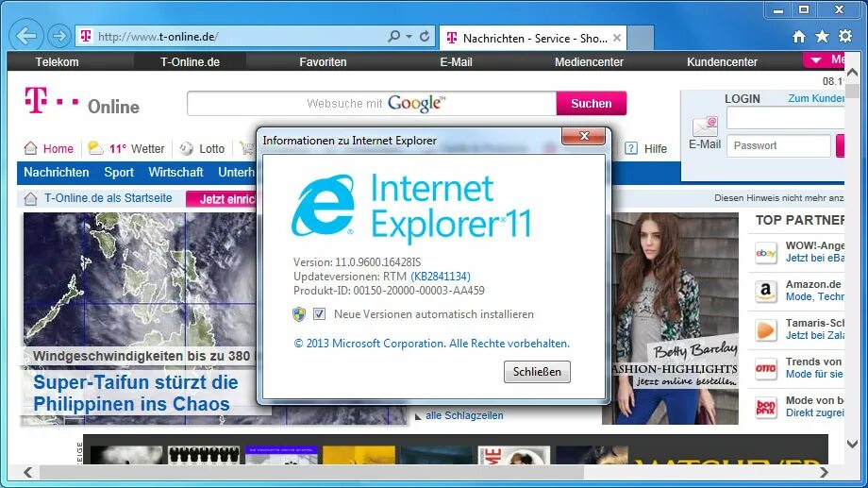Open the Amazon.de partner link

click(813, 284)
